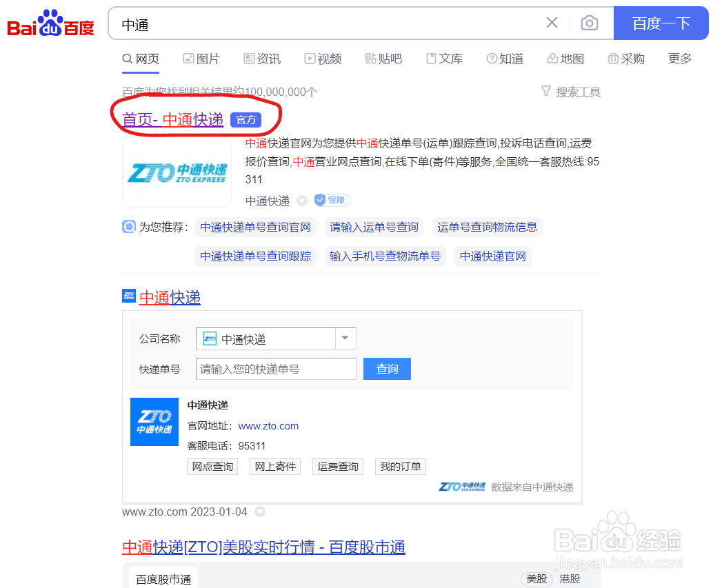Select suggestion 中通快递单号查询官网
The image size is (722, 588).
coord(256,227)
